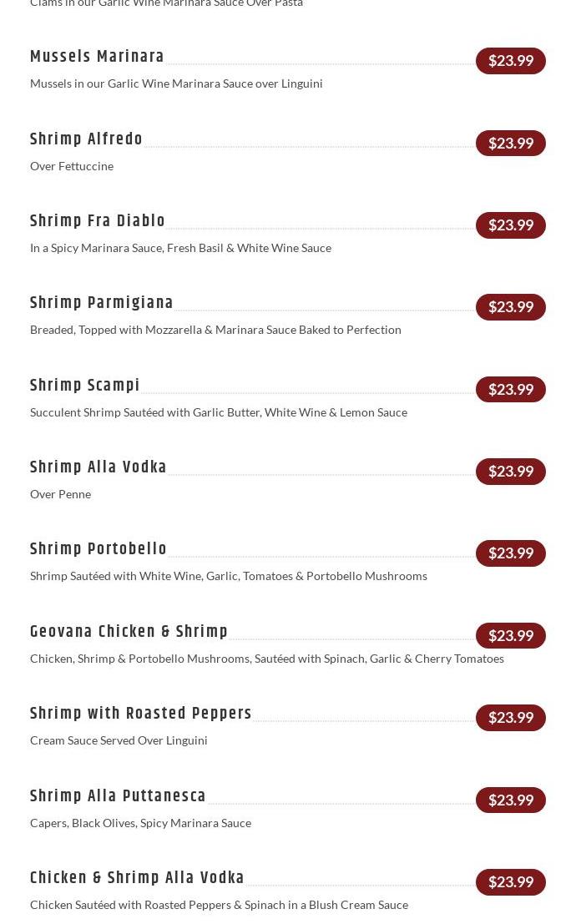This screenshot has height=924, width=576.
Task: Choose the Shrimp Scampi heading
Action: [x=85, y=386]
